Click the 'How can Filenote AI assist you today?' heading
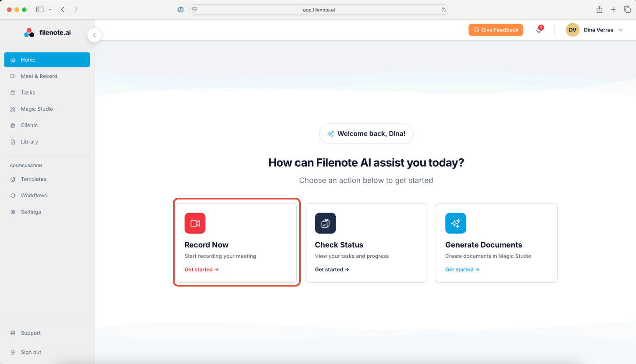636x364 pixels. tap(366, 163)
